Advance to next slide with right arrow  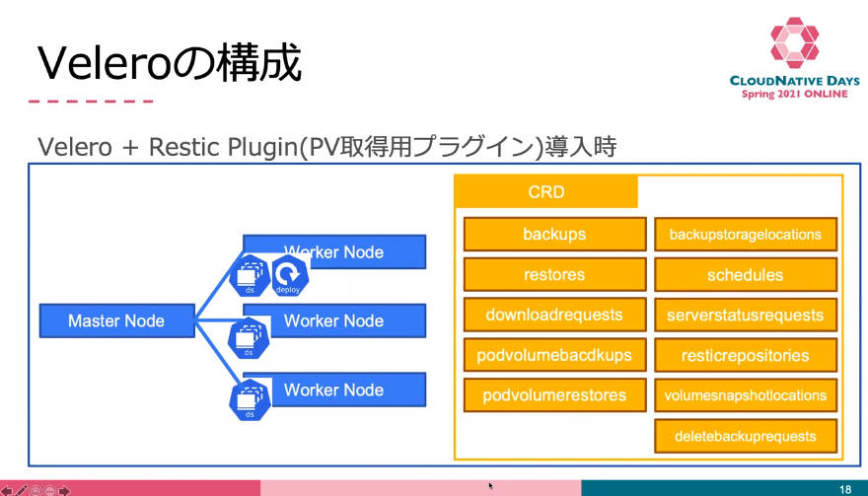[64, 491]
